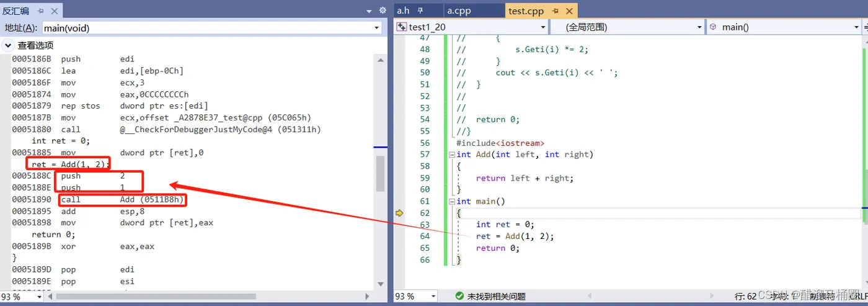Switch to the a.h tab
Screen dimensions: 868x306
(x=403, y=11)
